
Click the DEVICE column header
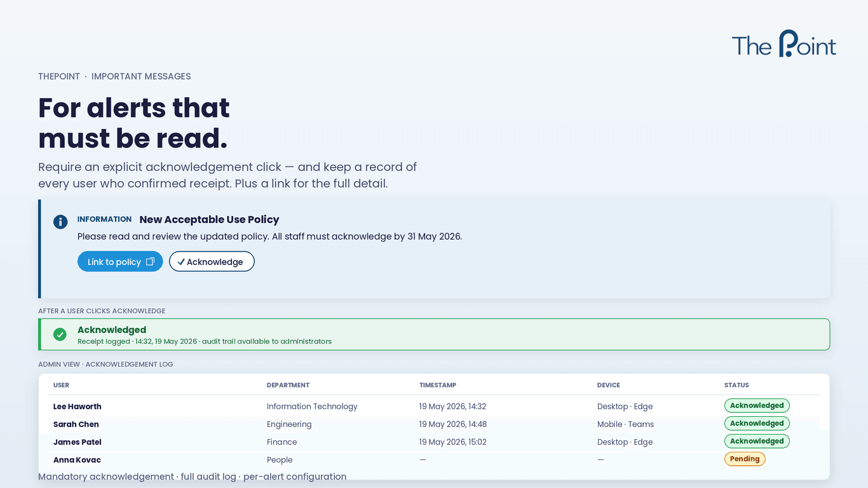[x=609, y=385]
